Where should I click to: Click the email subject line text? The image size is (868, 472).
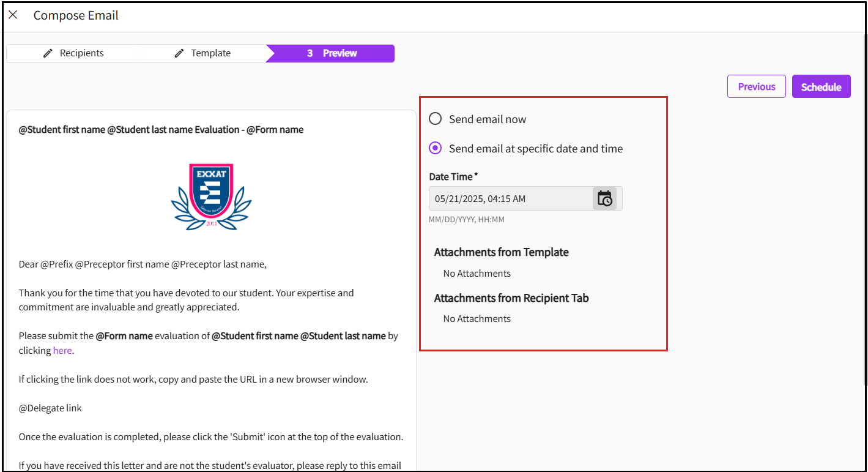click(x=161, y=130)
